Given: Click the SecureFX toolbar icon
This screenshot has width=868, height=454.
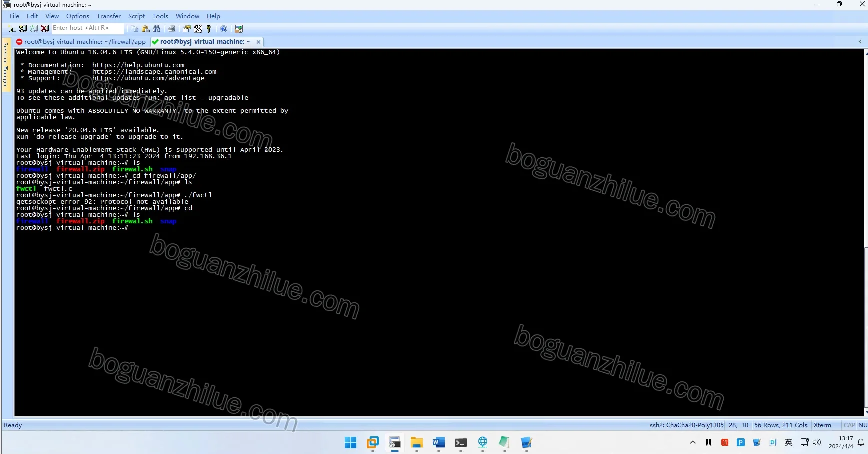Looking at the screenshot, I should click(x=239, y=29).
